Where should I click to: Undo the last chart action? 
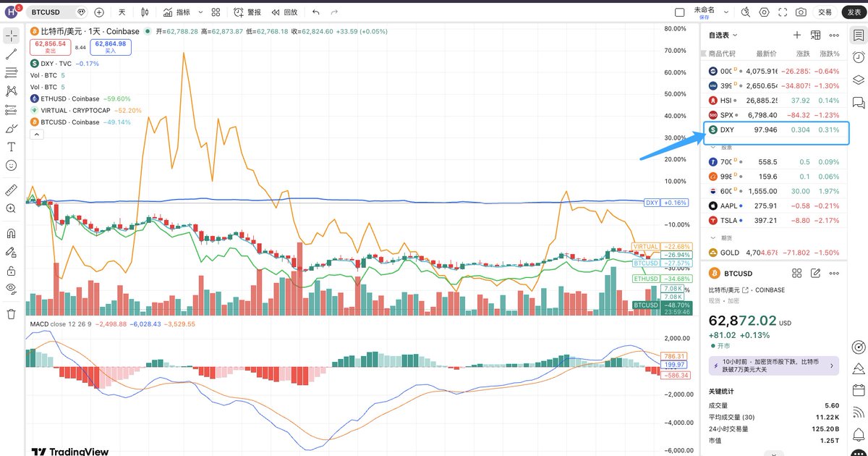[x=315, y=12]
